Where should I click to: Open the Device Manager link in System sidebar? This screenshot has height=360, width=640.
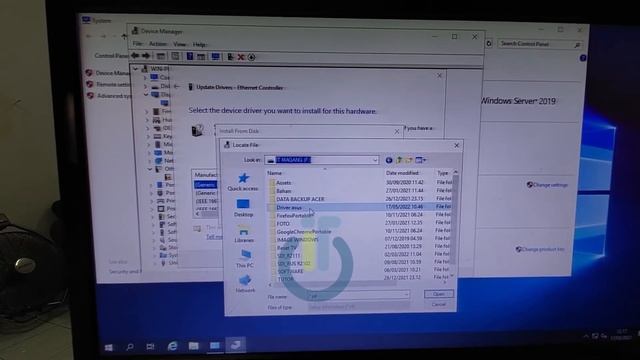113,73
